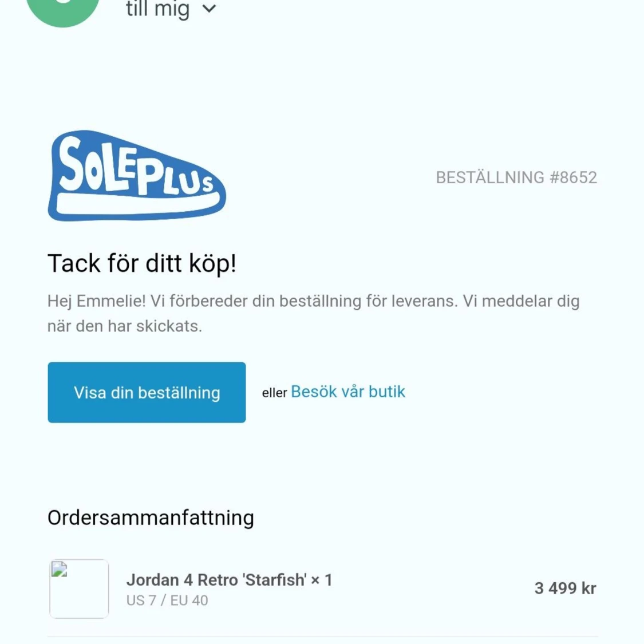The width and height of the screenshot is (644, 644).
Task: Click the 'eller' text next to the button
Action: (274, 393)
